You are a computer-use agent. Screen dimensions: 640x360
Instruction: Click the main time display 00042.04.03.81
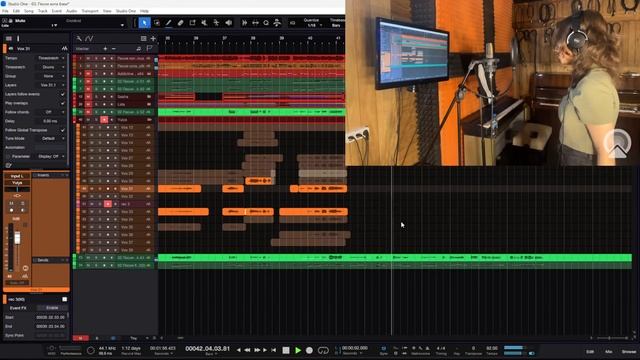[207, 349]
